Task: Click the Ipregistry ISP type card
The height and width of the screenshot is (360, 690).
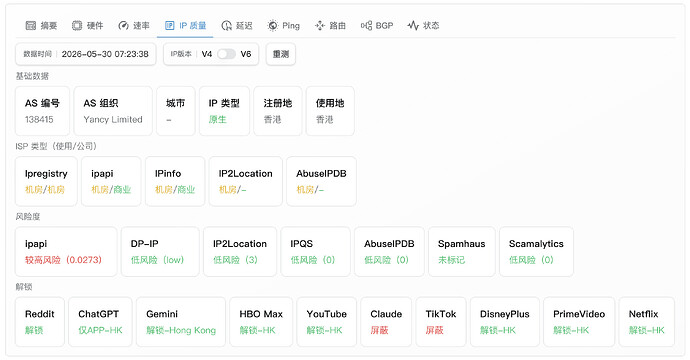Action: [46, 181]
